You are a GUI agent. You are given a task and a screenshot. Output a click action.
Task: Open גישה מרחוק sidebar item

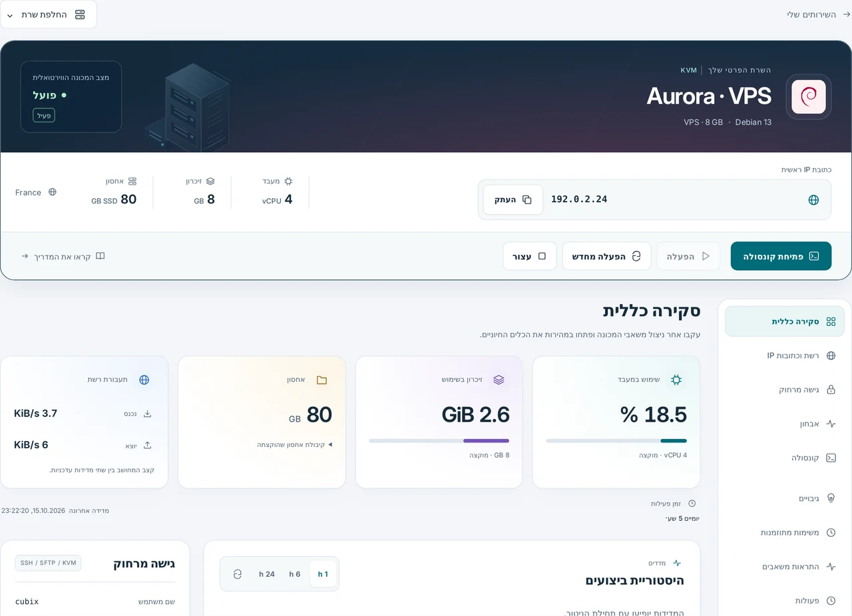pos(785,390)
